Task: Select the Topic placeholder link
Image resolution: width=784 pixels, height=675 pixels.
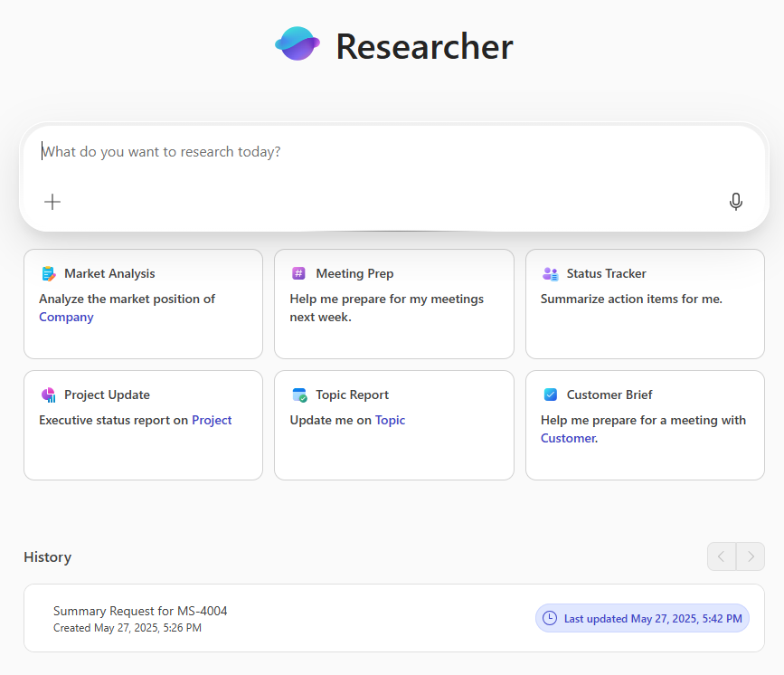Action: click(390, 420)
